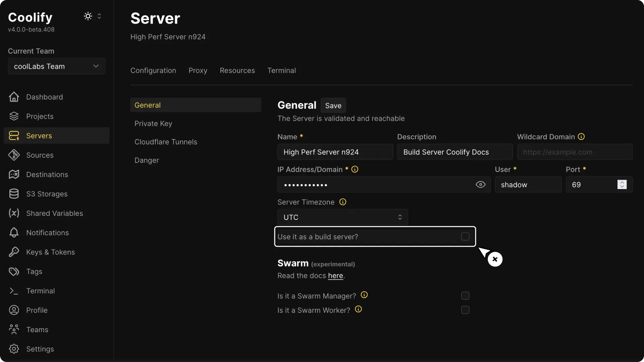Open Destinations via map icon
This screenshot has height=362, width=644.
tap(13, 174)
